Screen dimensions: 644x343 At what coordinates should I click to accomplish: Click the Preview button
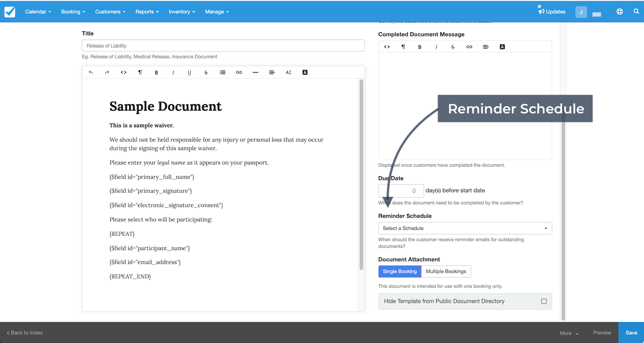coord(602,333)
